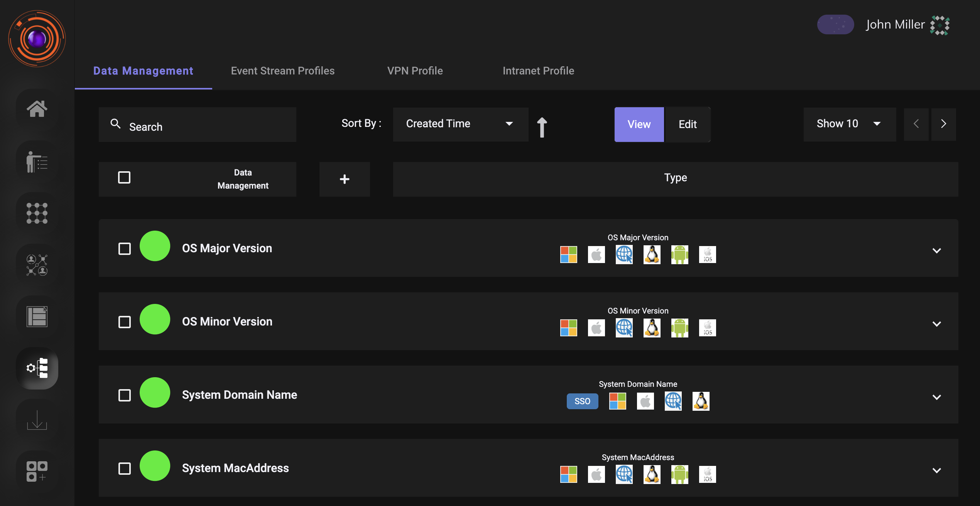Screen dimensions: 980x506
Task: Click green status circle of System Domain Name
Action: click(155, 393)
